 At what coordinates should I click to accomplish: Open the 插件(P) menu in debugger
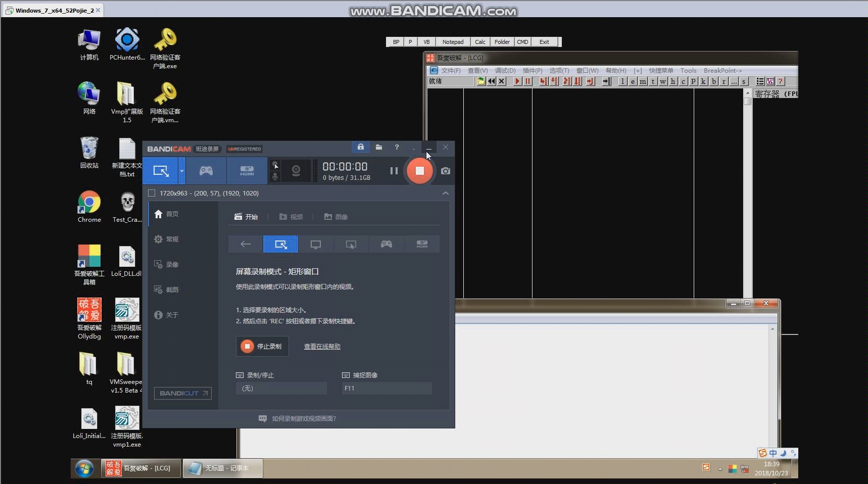(x=532, y=71)
